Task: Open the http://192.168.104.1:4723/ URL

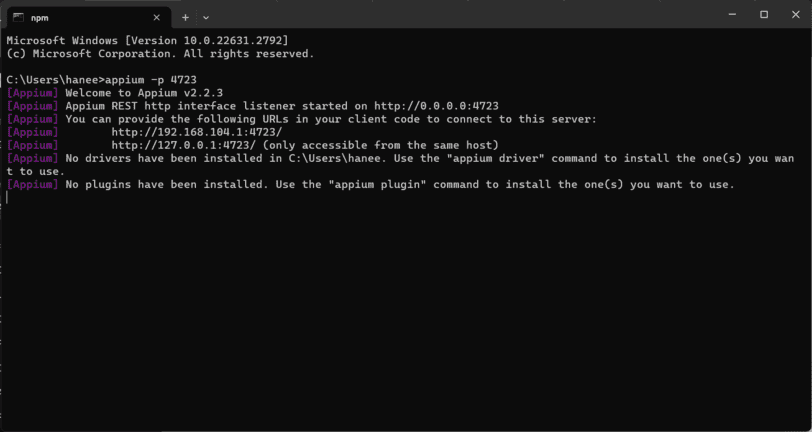Action: 197,132
